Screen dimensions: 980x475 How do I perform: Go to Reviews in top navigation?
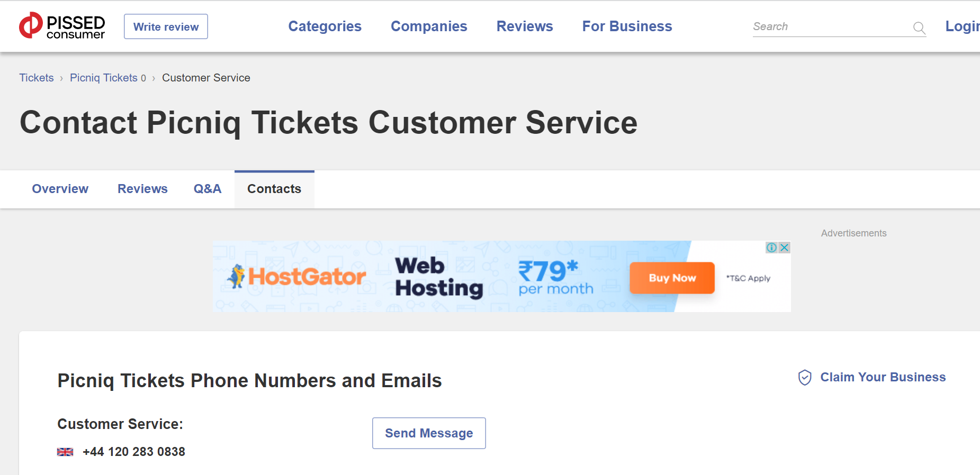point(525,26)
